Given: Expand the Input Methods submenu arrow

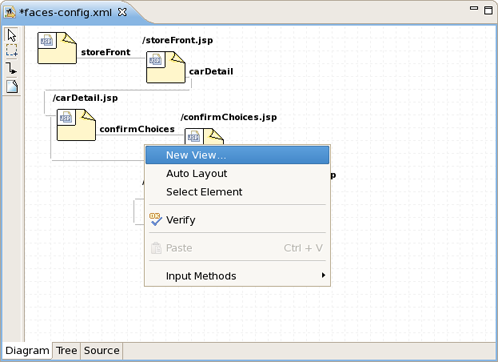Looking at the screenshot, I should (323, 275).
